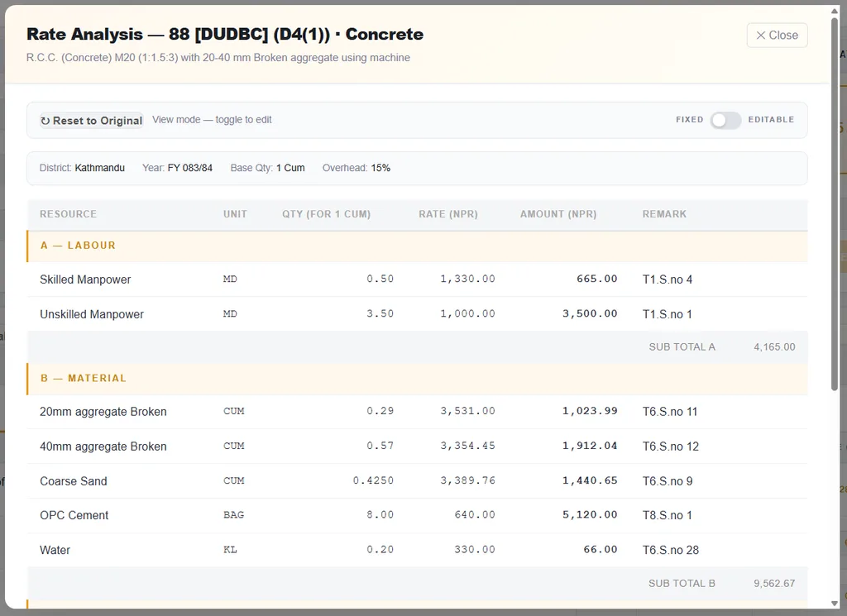Click the scrollbar up arrow
This screenshot has height=616, width=847.
pyautogui.click(x=835, y=11)
